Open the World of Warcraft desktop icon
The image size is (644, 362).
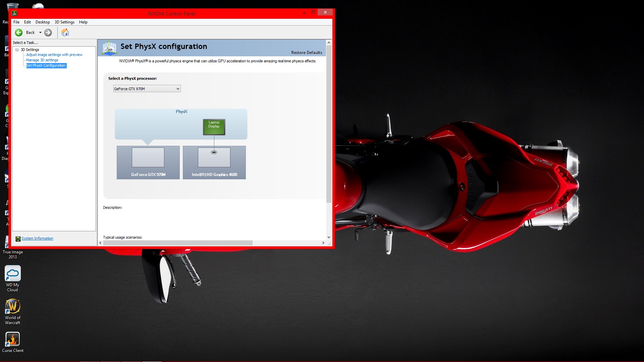13,311
